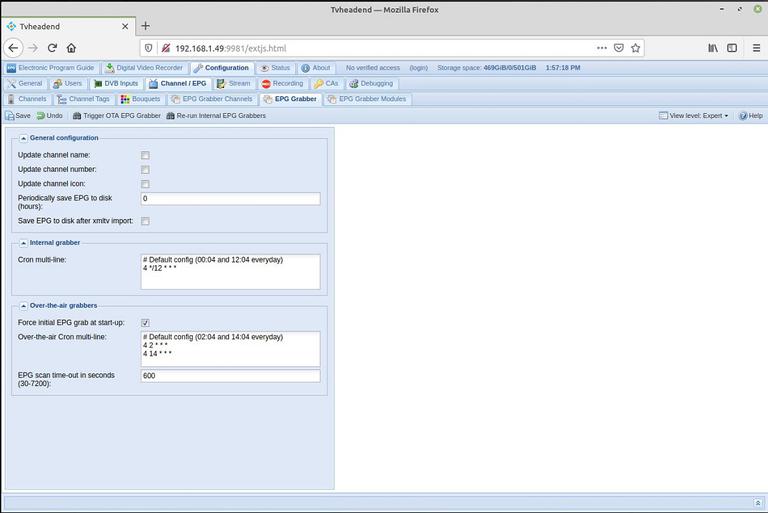
Task: Open the Status tab
Action: (x=275, y=68)
